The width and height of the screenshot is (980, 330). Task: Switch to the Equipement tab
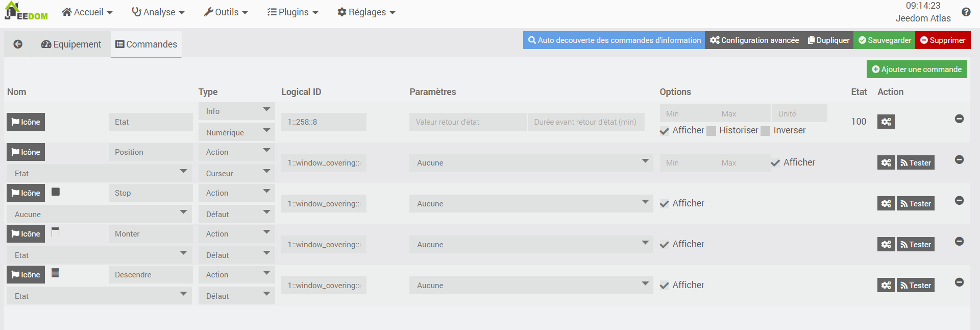71,44
